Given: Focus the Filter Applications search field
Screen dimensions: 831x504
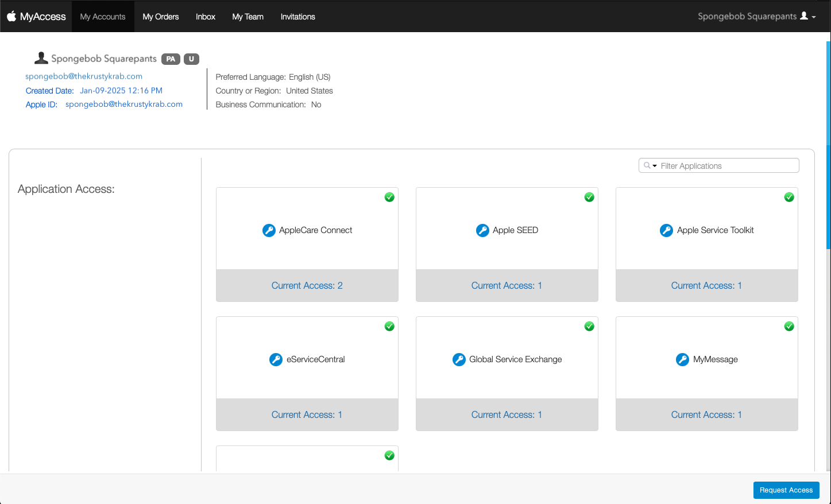Looking at the screenshot, I should click(719, 165).
